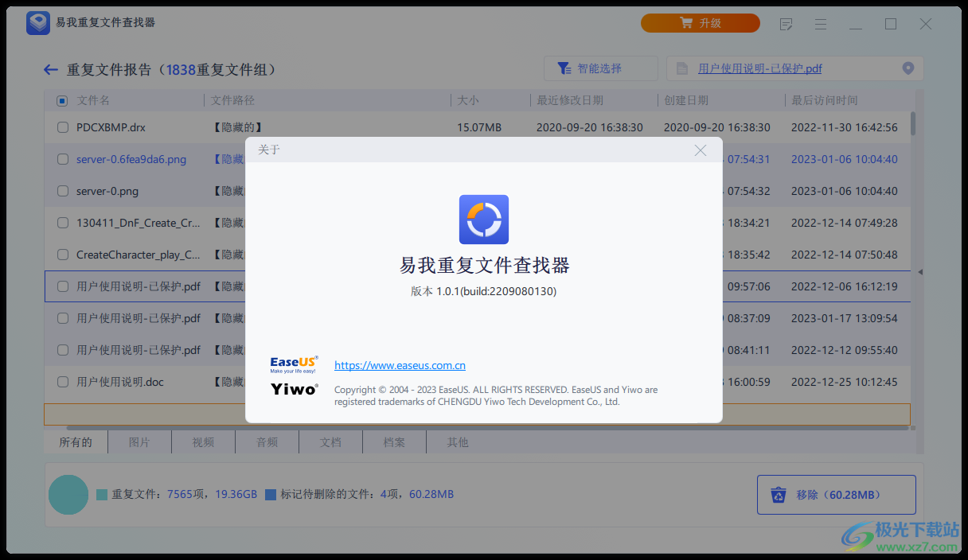Click the teal duplicate-files legend square

[x=102, y=495]
